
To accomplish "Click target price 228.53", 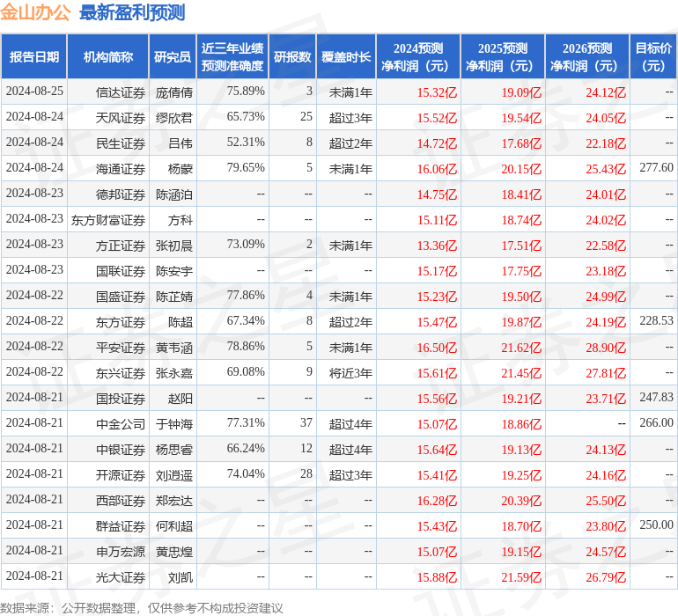I will click(x=656, y=320).
